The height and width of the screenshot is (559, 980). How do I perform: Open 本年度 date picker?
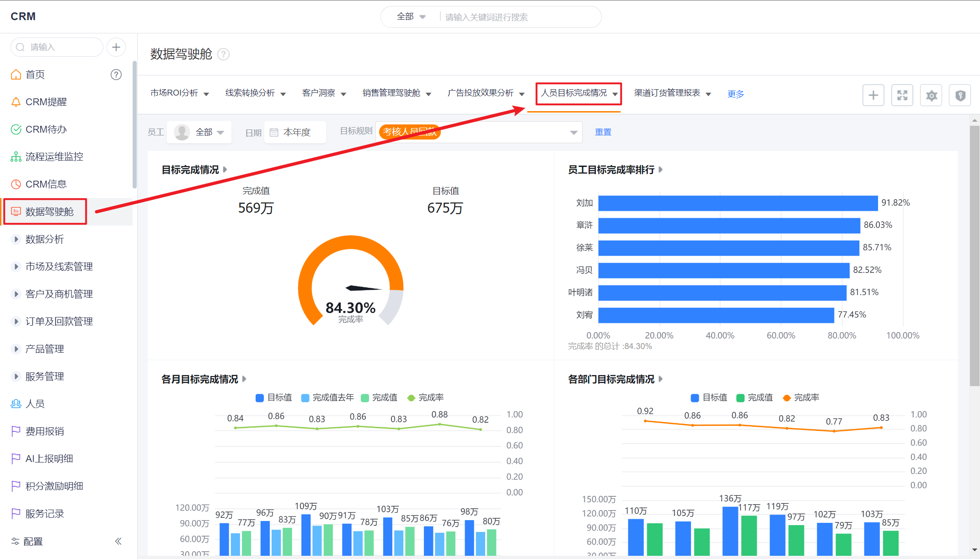click(295, 132)
